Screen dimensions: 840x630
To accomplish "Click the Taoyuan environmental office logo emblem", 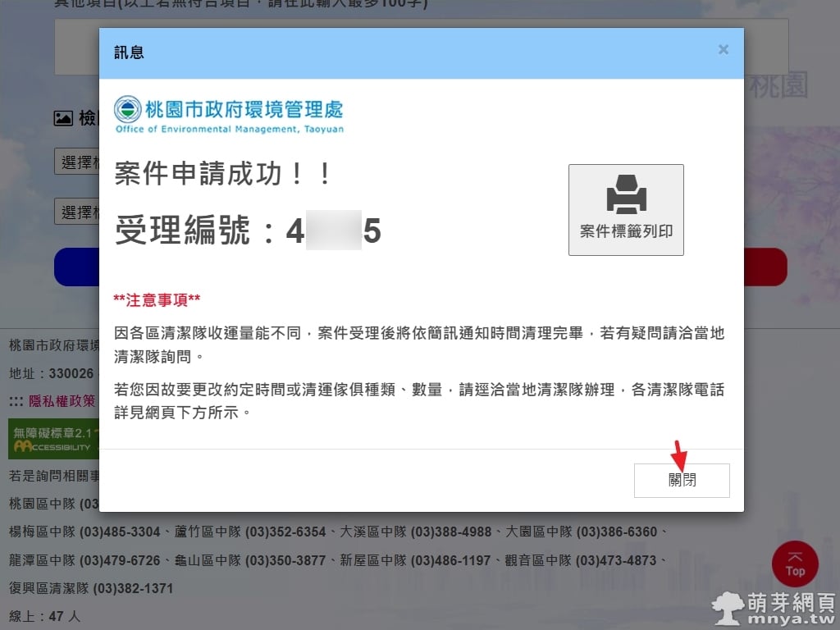I will pyautogui.click(x=127, y=110).
